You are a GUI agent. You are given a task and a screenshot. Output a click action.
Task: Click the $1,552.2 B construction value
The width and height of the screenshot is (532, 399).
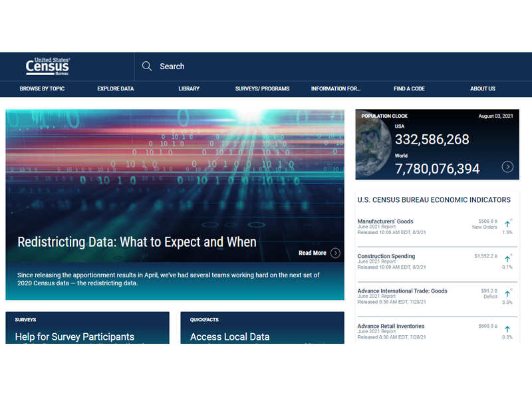tap(486, 256)
